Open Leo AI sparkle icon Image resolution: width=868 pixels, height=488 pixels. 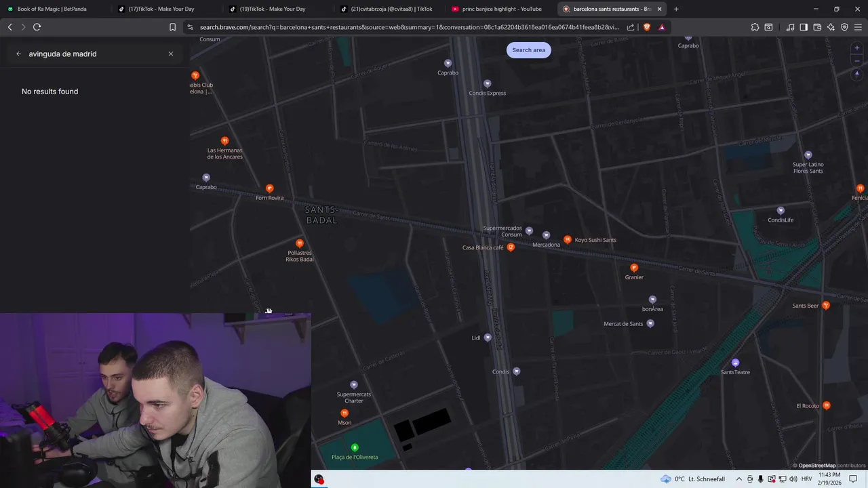(831, 27)
